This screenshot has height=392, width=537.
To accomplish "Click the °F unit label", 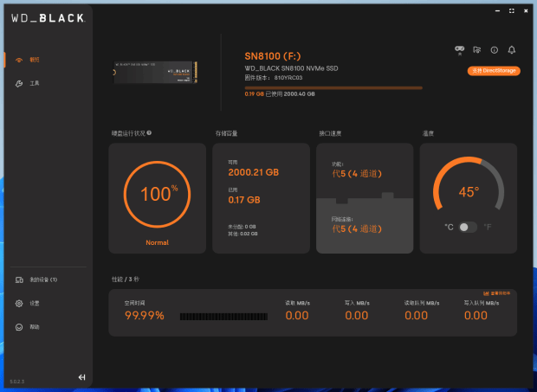I will (x=488, y=227).
